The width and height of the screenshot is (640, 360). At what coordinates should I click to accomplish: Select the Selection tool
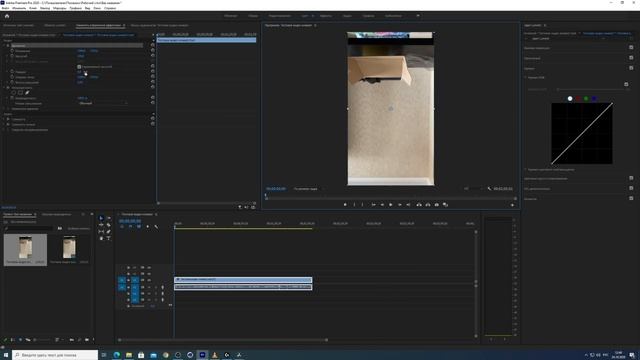tap(101, 218)
